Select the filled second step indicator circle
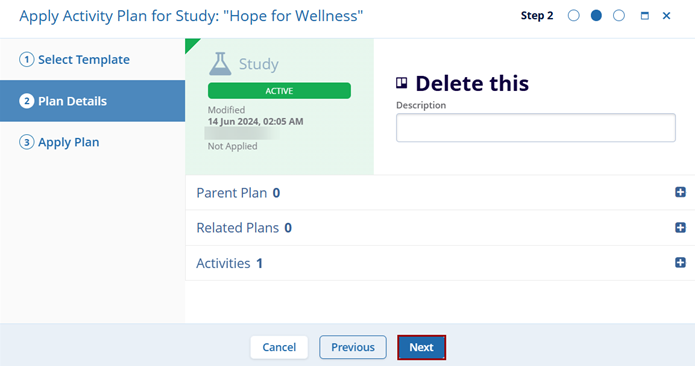The width and height of the screenshot is (695, 366). pos(596,16)
